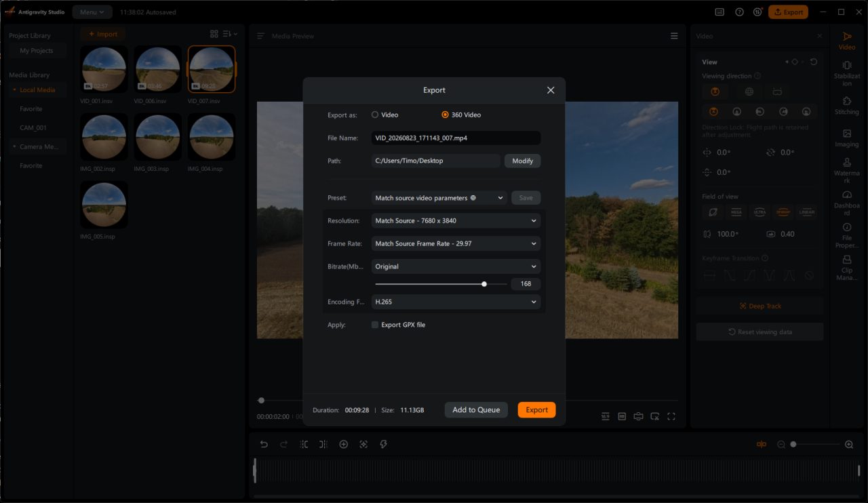The height and width of the screenshot is (503, 868).
Task: Click the aspect ratio 16:9 icon
Action: click(605, 416)
